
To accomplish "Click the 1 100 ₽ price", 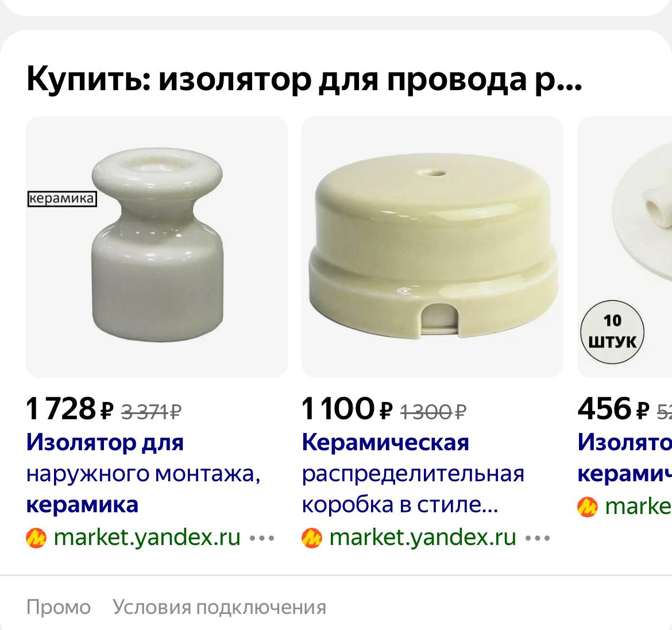I will (x=347, y=408).
